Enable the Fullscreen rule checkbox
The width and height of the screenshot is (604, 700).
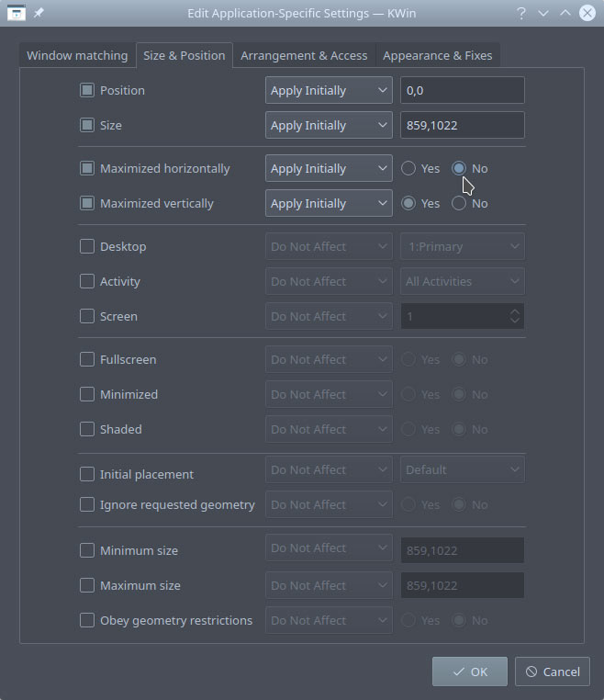pyautogui.click(x=87, y=359)
